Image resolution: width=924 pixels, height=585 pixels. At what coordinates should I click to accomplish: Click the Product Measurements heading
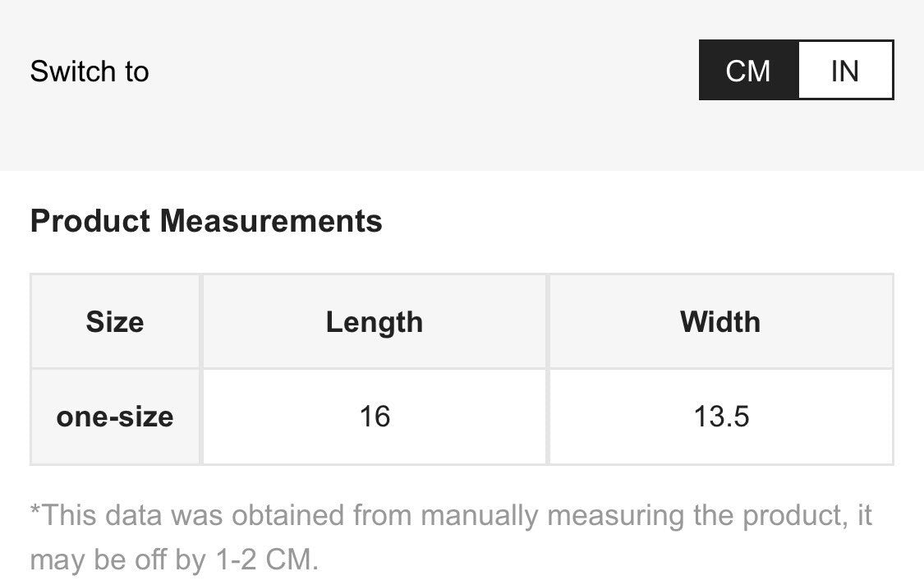(206, 221)
